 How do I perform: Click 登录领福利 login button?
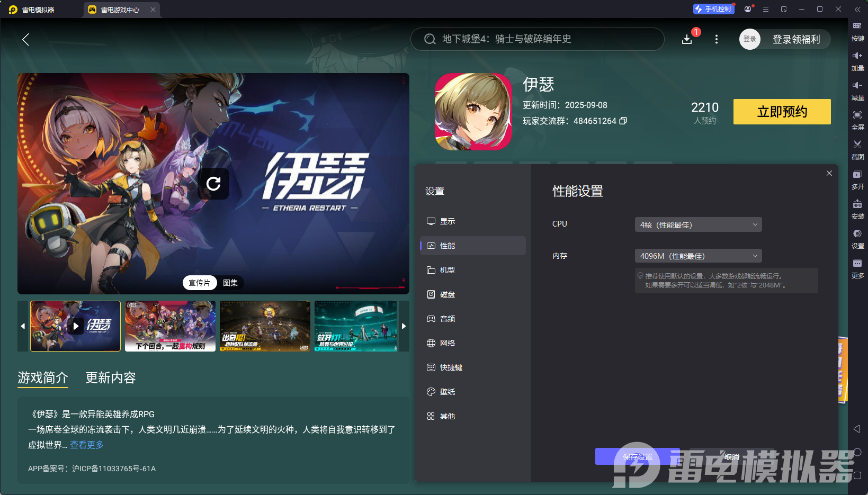796,39
